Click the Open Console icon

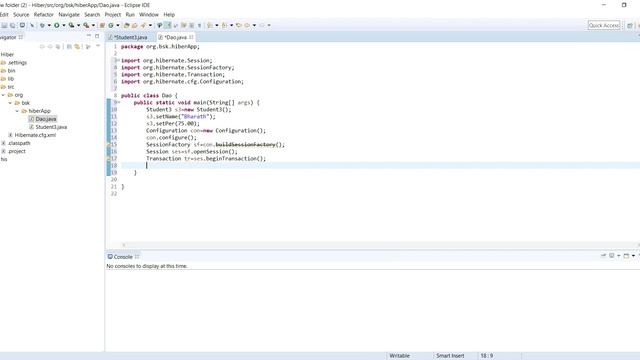coord(626,256)
